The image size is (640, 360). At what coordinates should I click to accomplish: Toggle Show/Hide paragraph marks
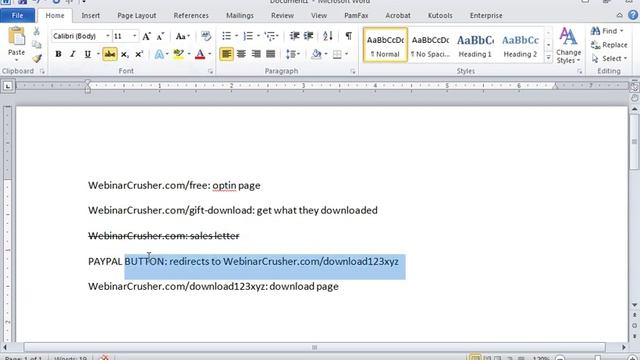point(348,36)
